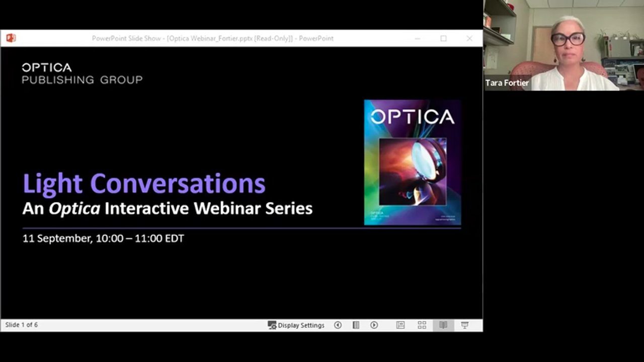Select Tara Fortier's webcam video tile
644x362 pixels.
click(x=563, y=45)
